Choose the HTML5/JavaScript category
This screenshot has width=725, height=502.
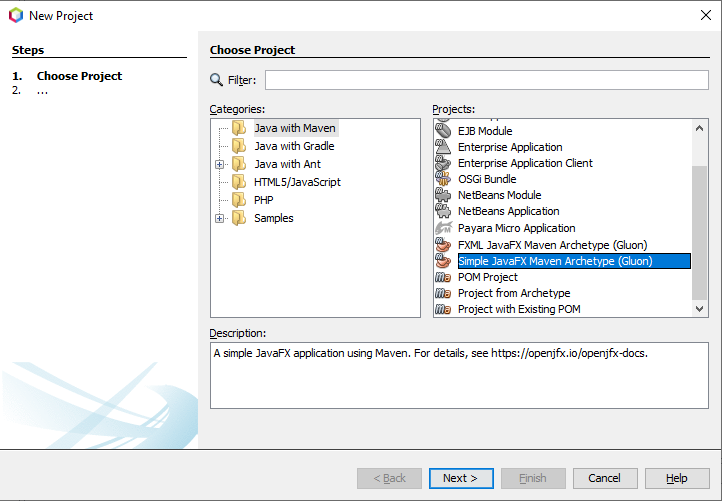(297, 182)
